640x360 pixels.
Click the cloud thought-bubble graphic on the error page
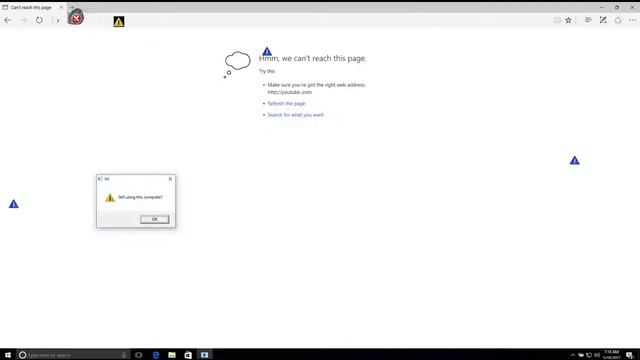click(237, 64)
